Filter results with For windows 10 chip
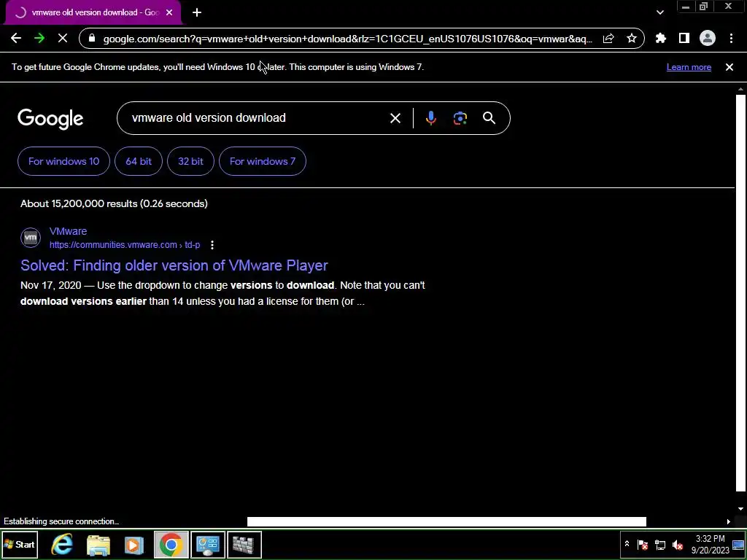The height and width of the screenshot is (560, 747). point(64,161)
